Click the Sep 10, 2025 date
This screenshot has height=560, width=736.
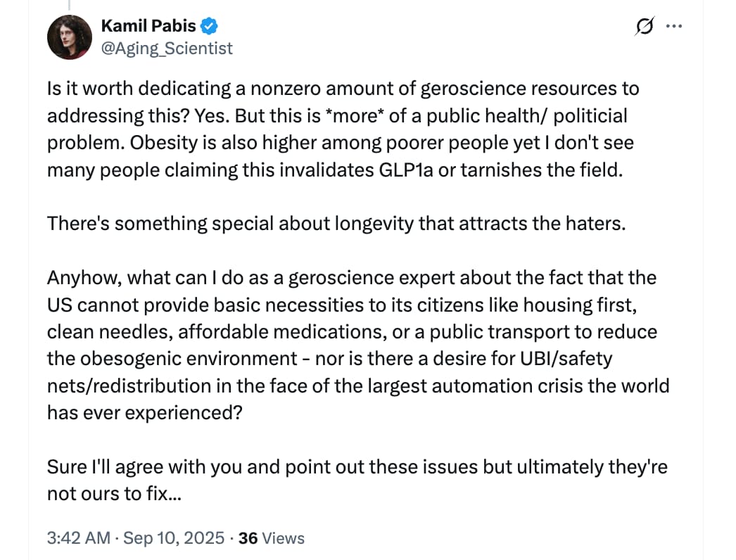tap(175, 538)
